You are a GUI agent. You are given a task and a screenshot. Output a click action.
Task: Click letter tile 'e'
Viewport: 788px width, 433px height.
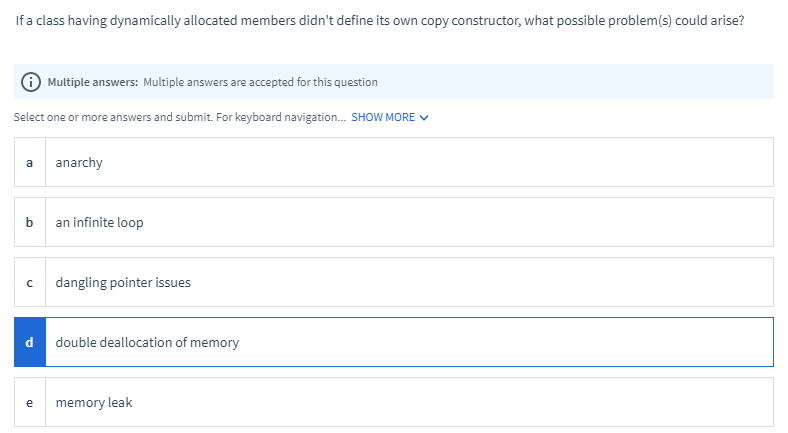pos(30,402)
